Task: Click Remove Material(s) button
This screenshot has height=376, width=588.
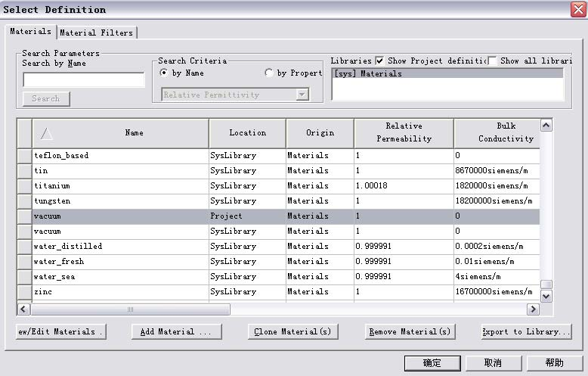Action: 410,331
